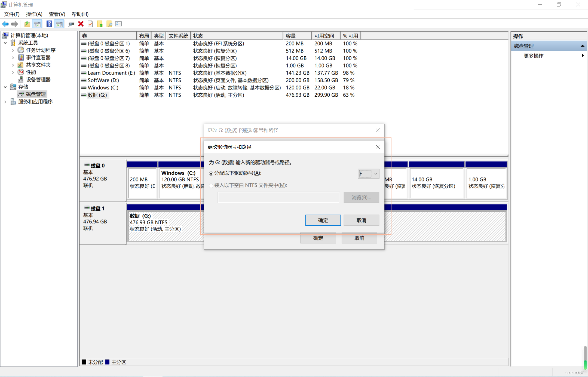Viewport: 588px width, 377px height.
Task: Click the show/hide console tree icon
Action: pyautogui.click(x=37, y=24)
